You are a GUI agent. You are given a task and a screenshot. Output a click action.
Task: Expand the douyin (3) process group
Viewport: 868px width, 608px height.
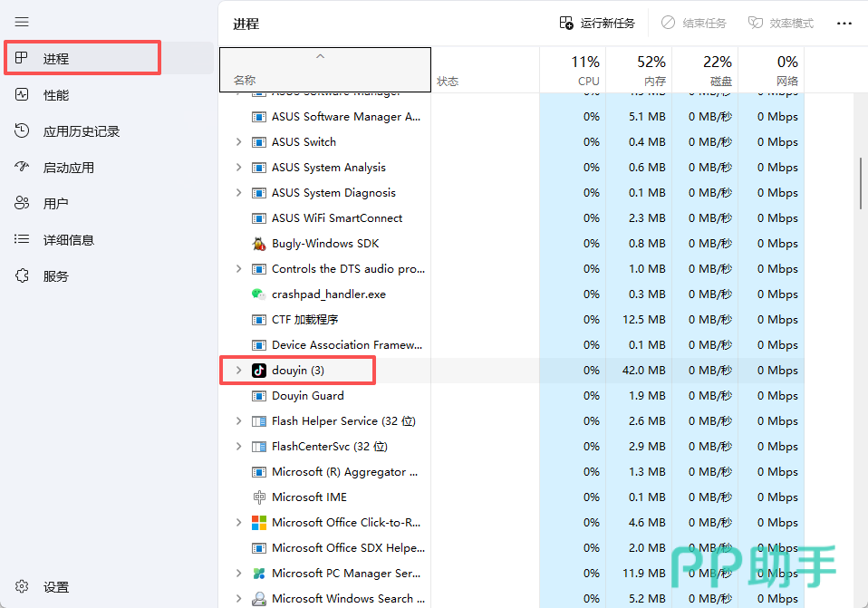[238, 371]
